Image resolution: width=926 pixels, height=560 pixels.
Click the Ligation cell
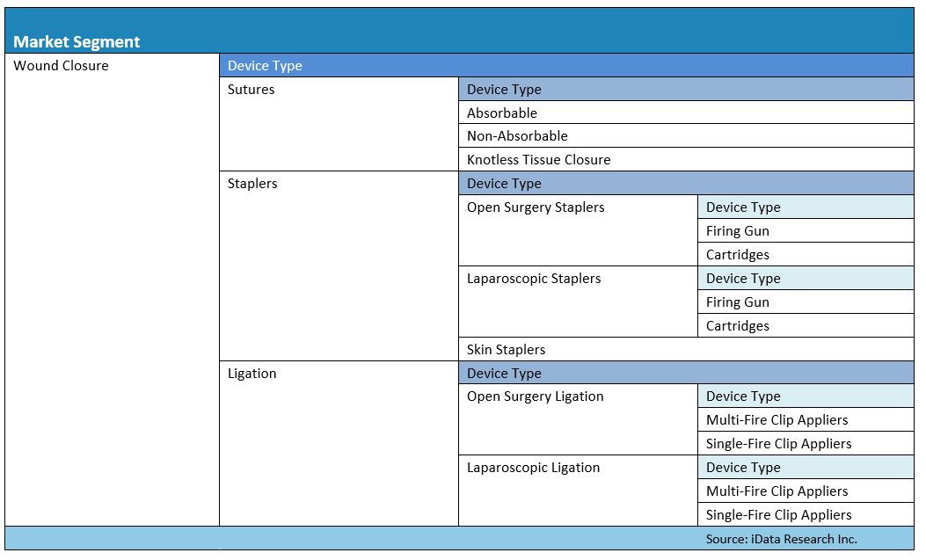339,444
